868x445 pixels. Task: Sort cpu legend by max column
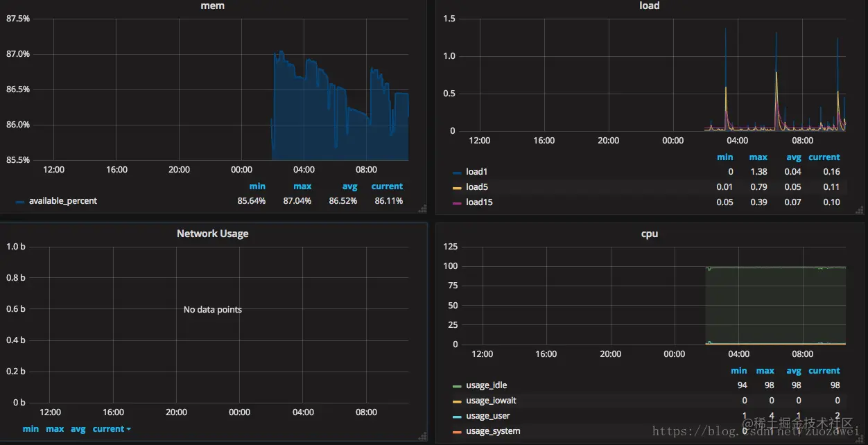[765, 371]
